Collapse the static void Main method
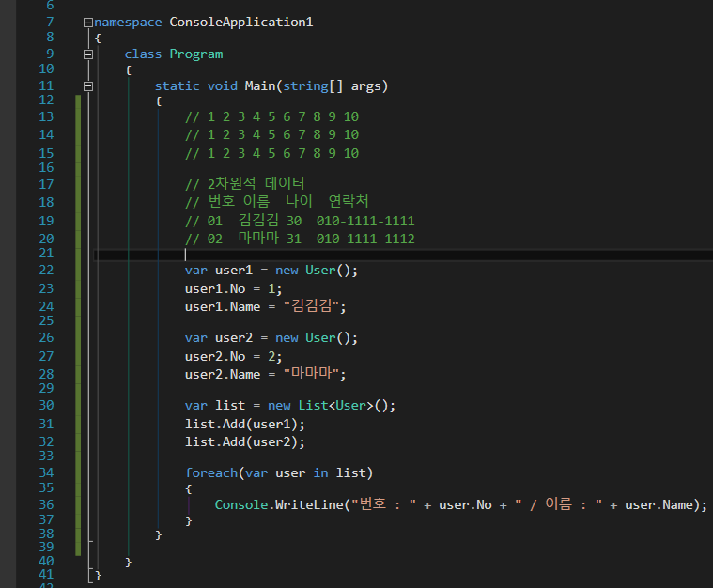 point(88,86)
